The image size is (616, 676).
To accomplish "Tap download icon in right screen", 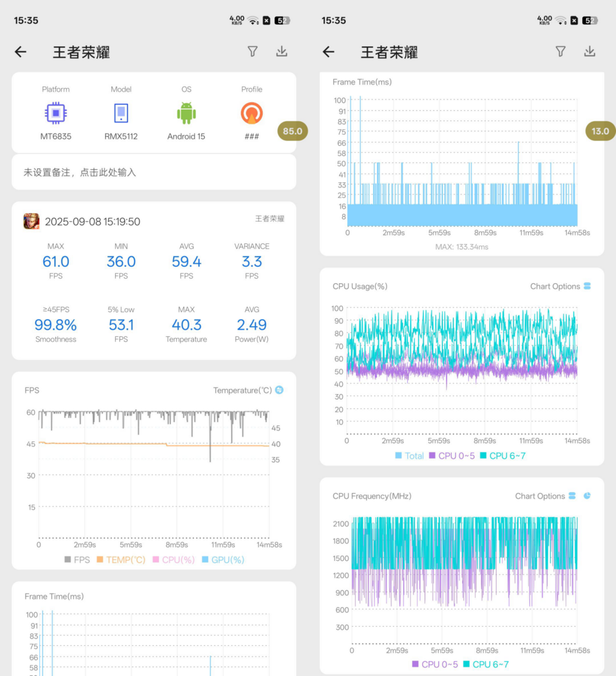I will [x=590, y=52].
